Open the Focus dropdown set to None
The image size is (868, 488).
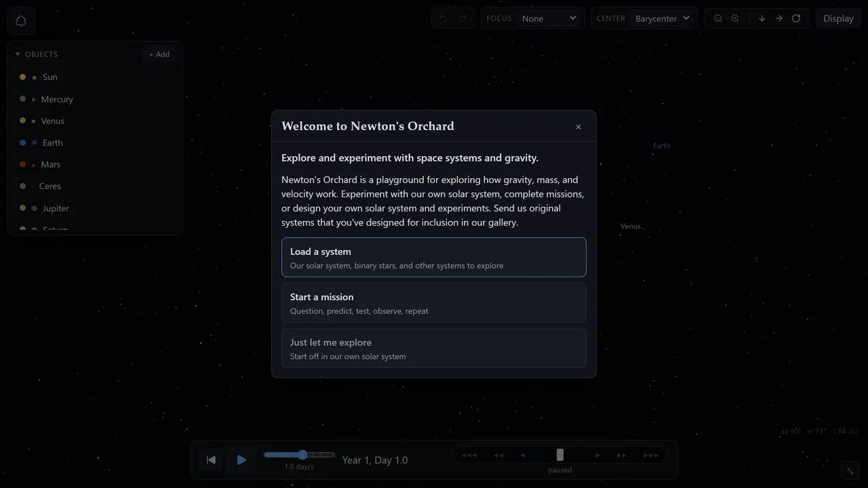[549, 18]
